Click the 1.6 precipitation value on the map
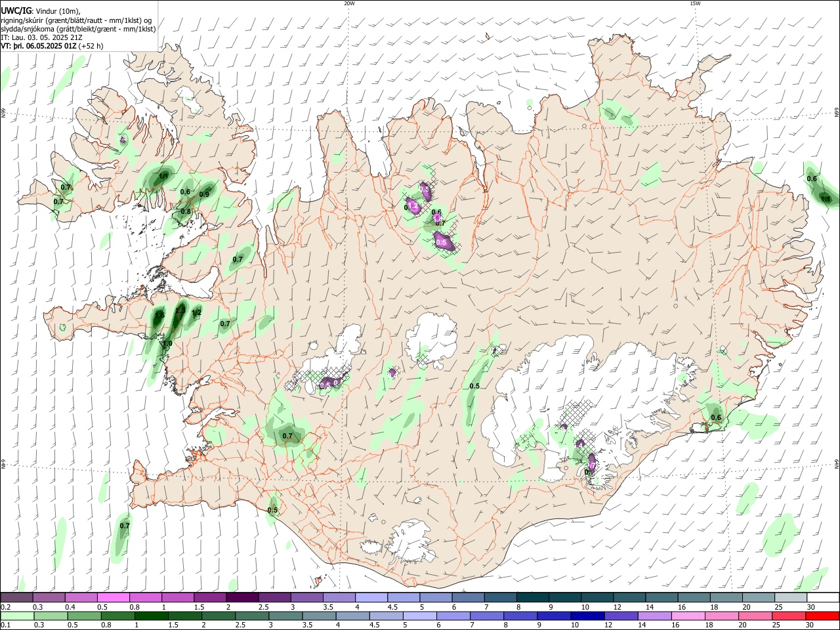Viewport: 840px width, 630px height. [x=159, y=316]
